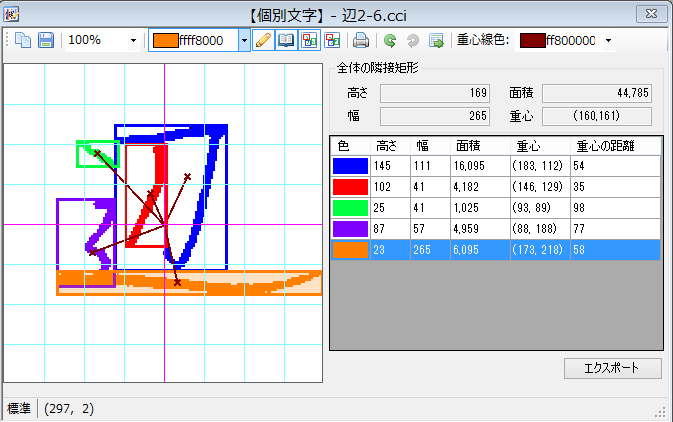Image resolution: width=673 pixels, height=422 pixels.
Task: Click the area cell 4,182
Action: tap(480, 187)
